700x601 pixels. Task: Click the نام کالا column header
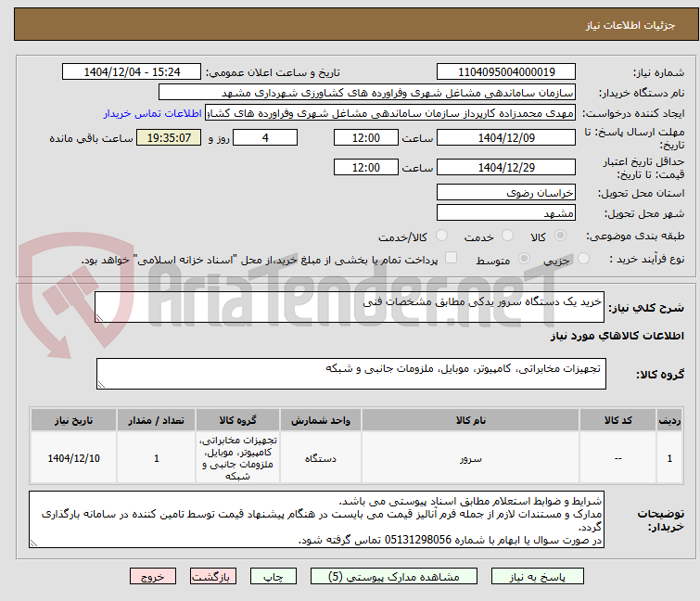click(471, 420)
